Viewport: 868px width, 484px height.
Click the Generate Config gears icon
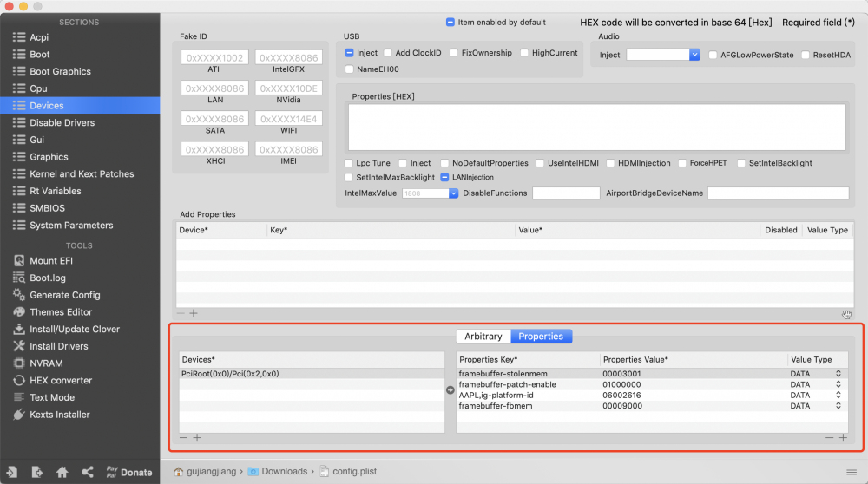point(19,295)
